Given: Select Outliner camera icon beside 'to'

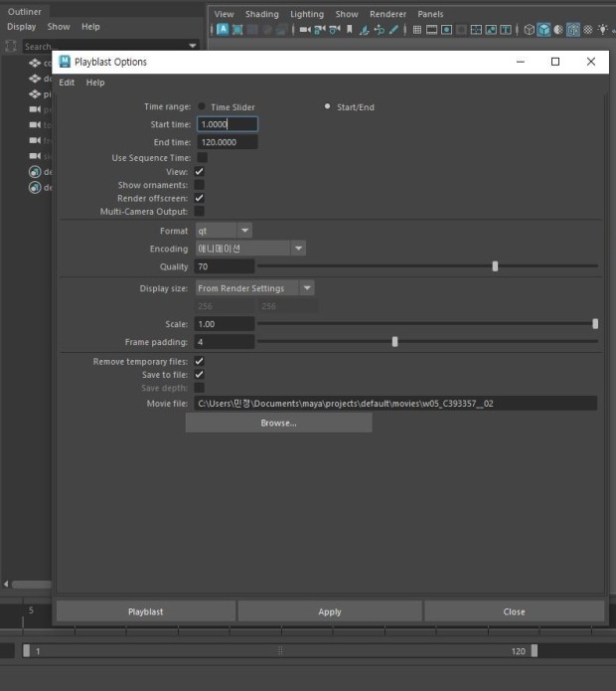Looking at the screenshot, I should (35, 124).
